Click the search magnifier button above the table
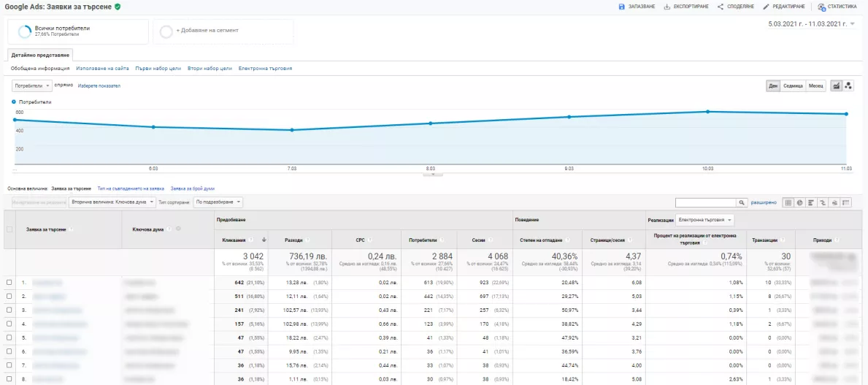The image size is (868, 385). [742, 203]
